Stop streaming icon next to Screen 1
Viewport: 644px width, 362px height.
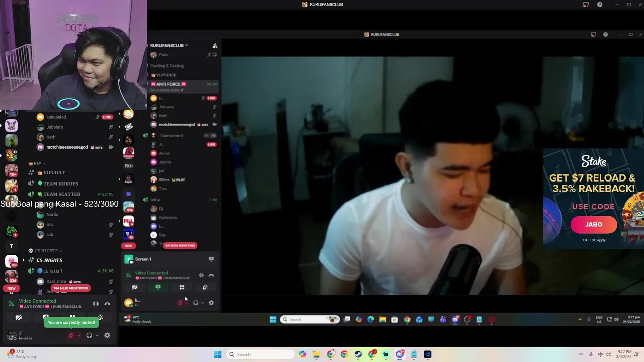point(211,259)
